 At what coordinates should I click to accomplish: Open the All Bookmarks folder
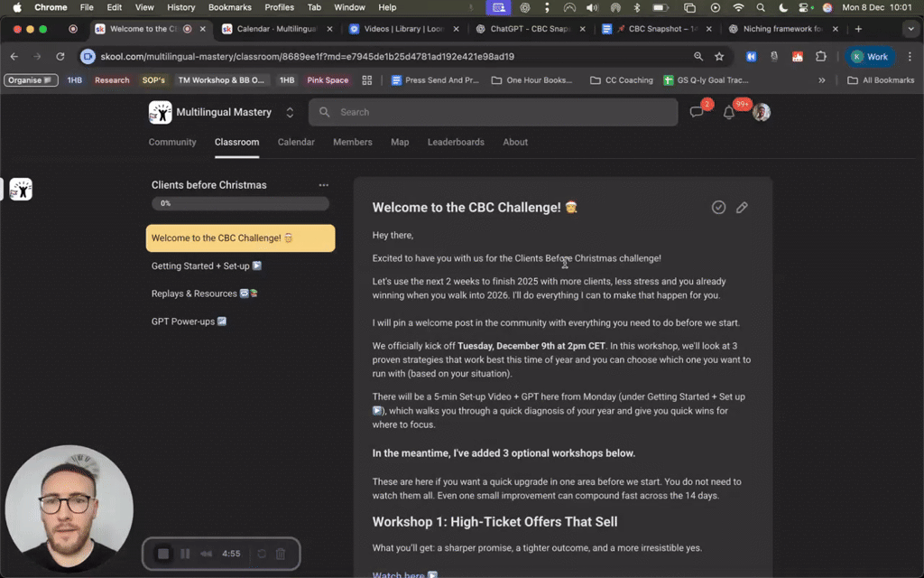tap(881, 80)
